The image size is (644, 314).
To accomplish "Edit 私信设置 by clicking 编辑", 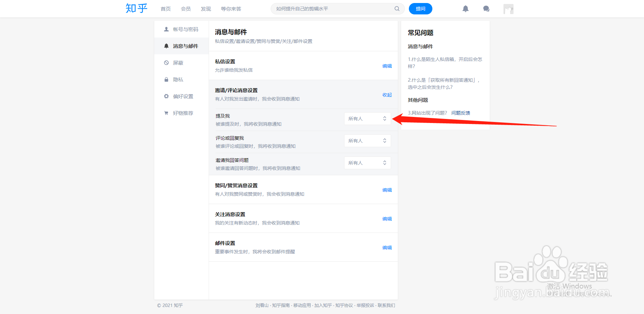I will coord(386,66).
